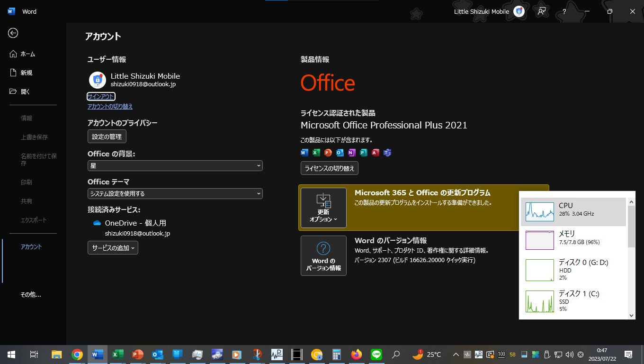644x364 pixels.
Task: Open the feedback icon in the title bar
Action: click(542, 11)
